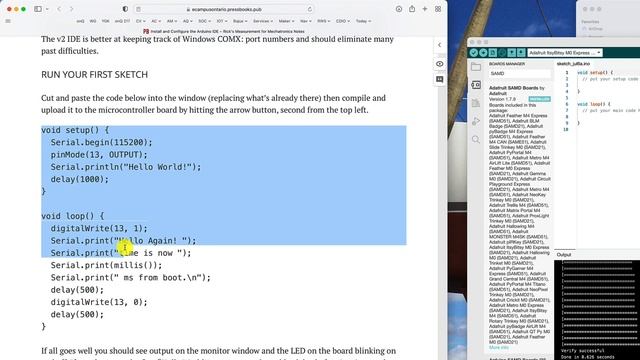Go forward with Safari's forward arrow

(71, 9)
